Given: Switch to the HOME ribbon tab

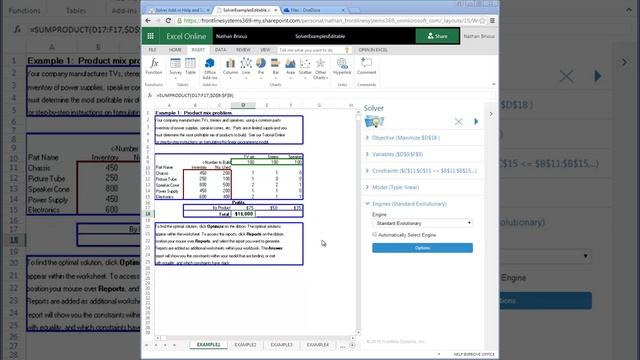Looking at the screenshot, I should pos(175,50).
